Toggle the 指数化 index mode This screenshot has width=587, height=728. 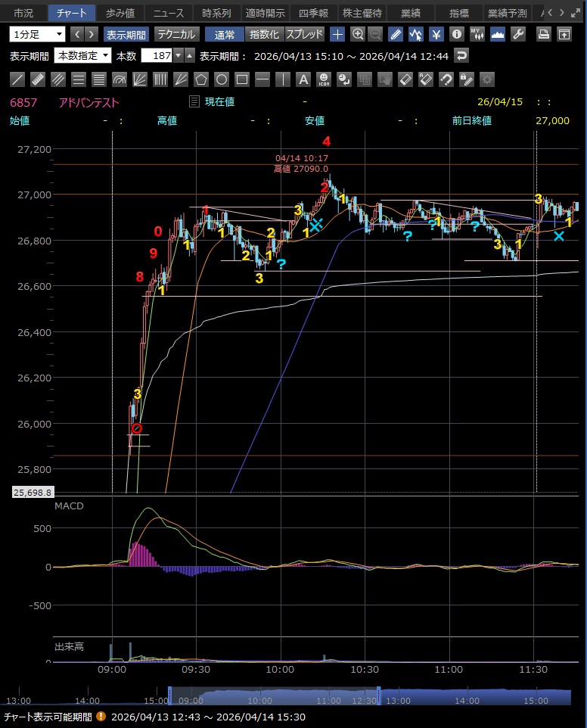click(x=263, y=34)
